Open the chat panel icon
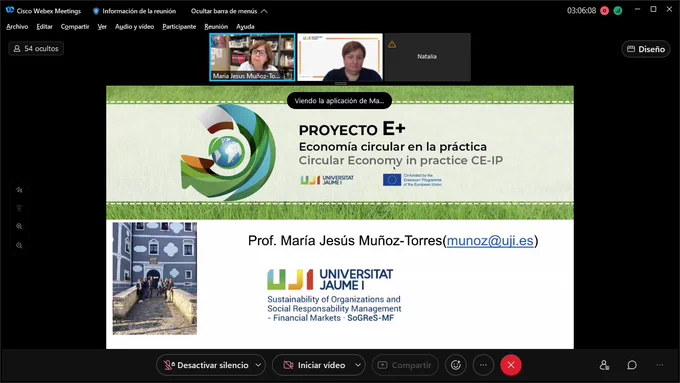Image resolution: width=680 pixels, height=383 pixels. pyautogui.click(x=632, y=365)
